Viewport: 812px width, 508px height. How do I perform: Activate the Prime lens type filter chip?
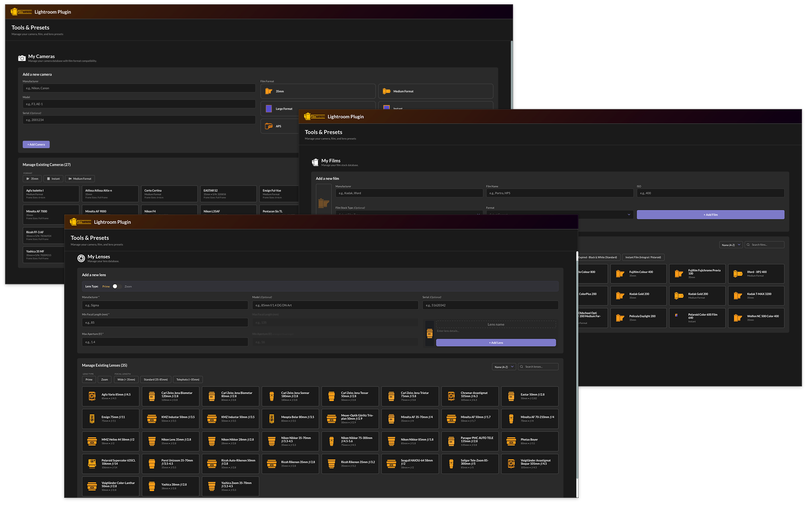point(89,379)
